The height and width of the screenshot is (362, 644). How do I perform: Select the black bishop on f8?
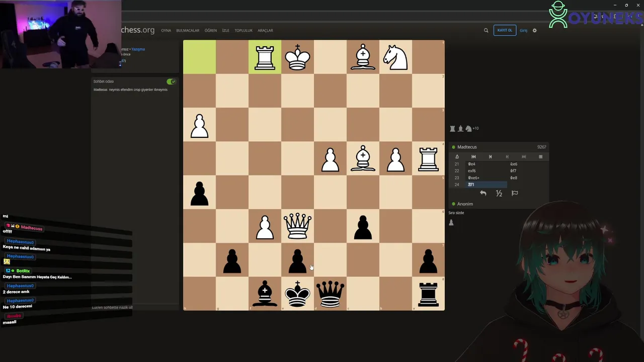pos(265,293)
